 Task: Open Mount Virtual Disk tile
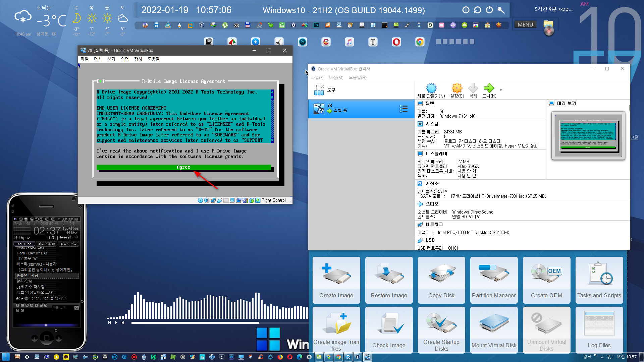[x=494, y=330]
